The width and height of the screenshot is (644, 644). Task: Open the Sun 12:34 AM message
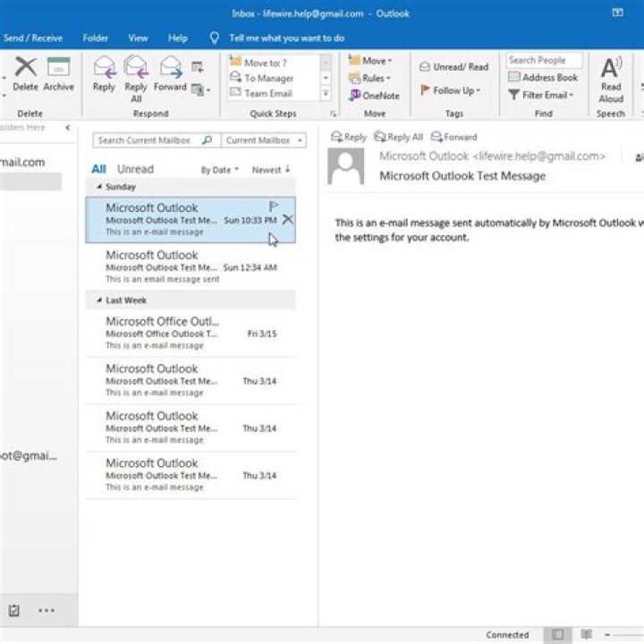(x=191, y=267)
